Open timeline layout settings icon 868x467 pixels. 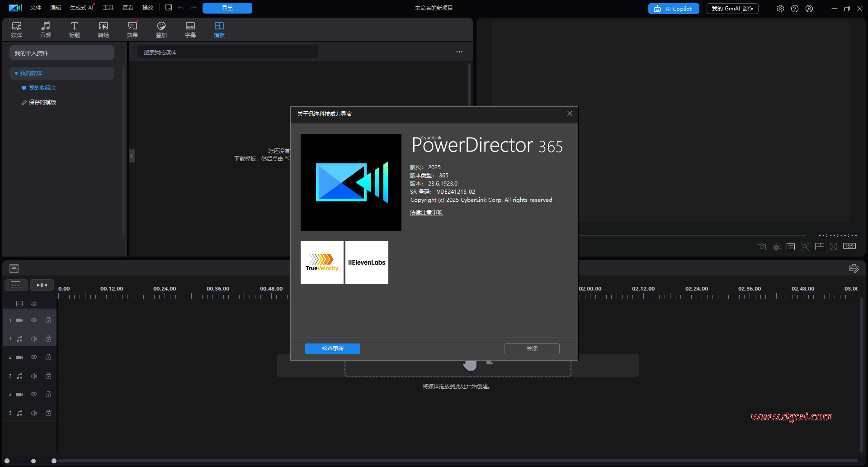pyautogui.click(x=854, y=268)
